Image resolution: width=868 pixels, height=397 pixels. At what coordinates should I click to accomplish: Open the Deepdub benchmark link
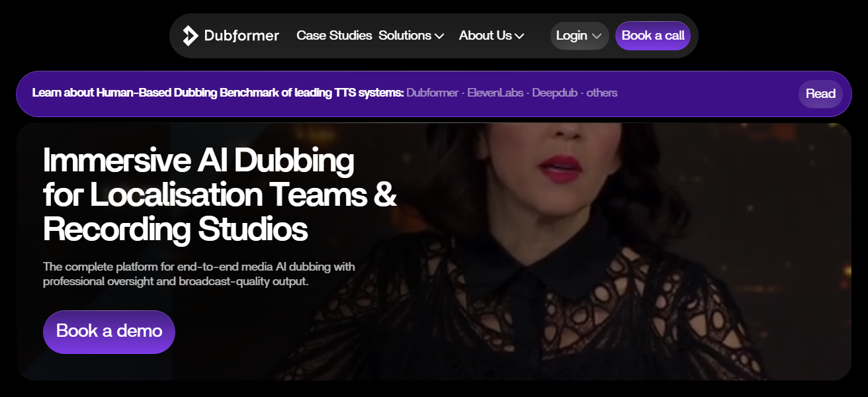[554, 93]
